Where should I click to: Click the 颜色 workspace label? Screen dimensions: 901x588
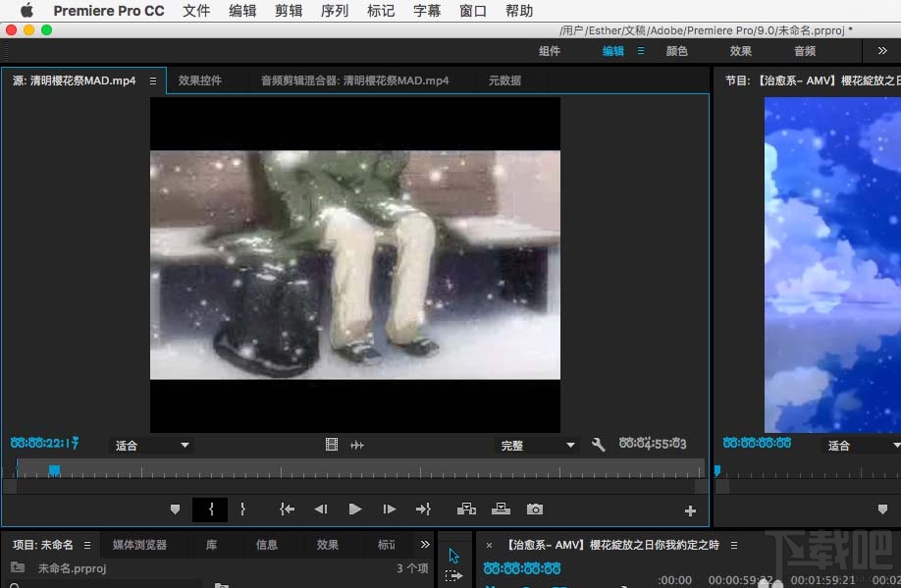pos(676,50)
